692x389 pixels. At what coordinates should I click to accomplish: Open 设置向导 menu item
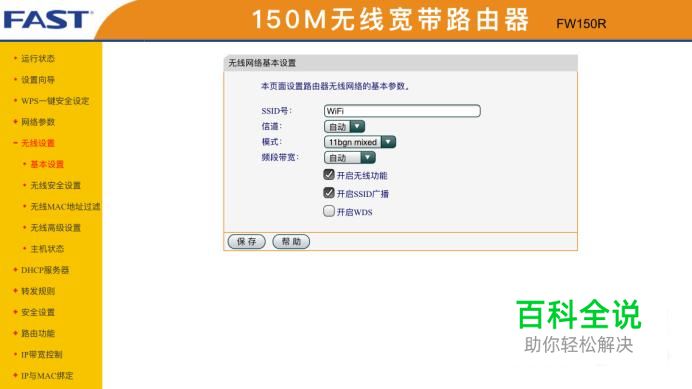pyautogui.click(x=38, y=79)
